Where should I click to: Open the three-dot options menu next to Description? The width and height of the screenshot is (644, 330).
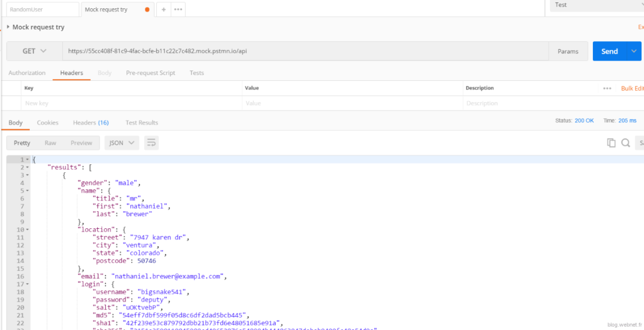[x=607, y=87]
